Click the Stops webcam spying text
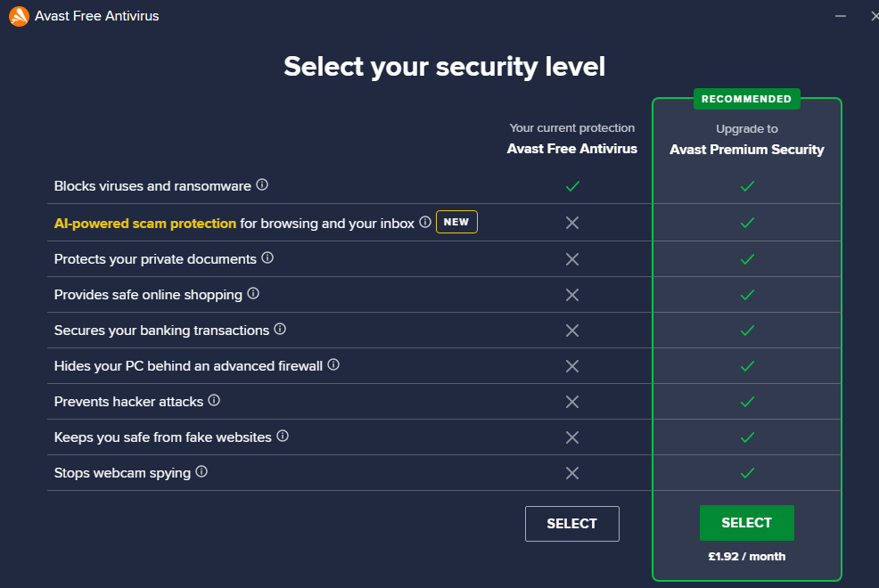879x588 pixels. tap(122, 473)
